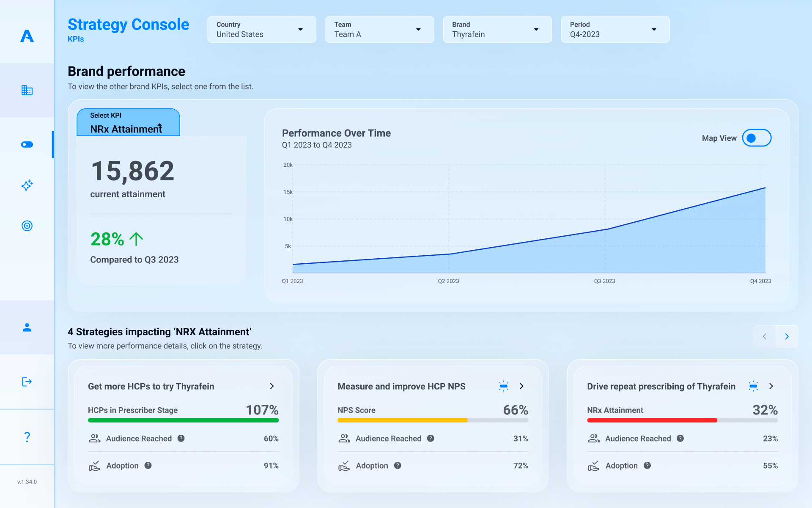Open the Period Q4-2023 dropdown

[615, 30]
